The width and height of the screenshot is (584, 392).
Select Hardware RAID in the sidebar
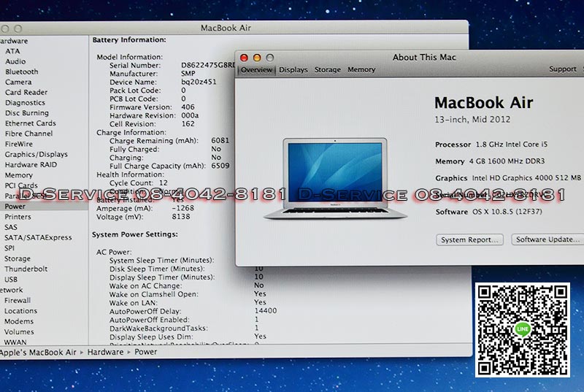point(31,164)
